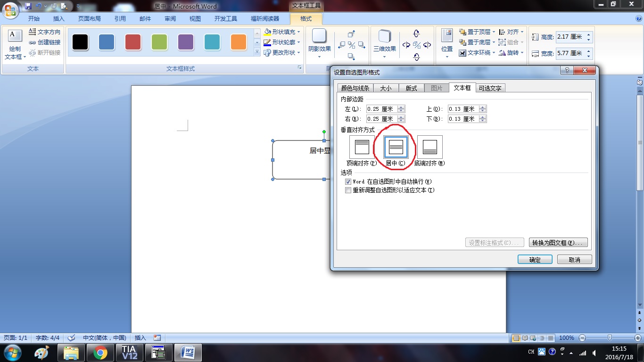Open TIA V12 from the taskbar
Screen dimensions: 644x362
[129, 353]
